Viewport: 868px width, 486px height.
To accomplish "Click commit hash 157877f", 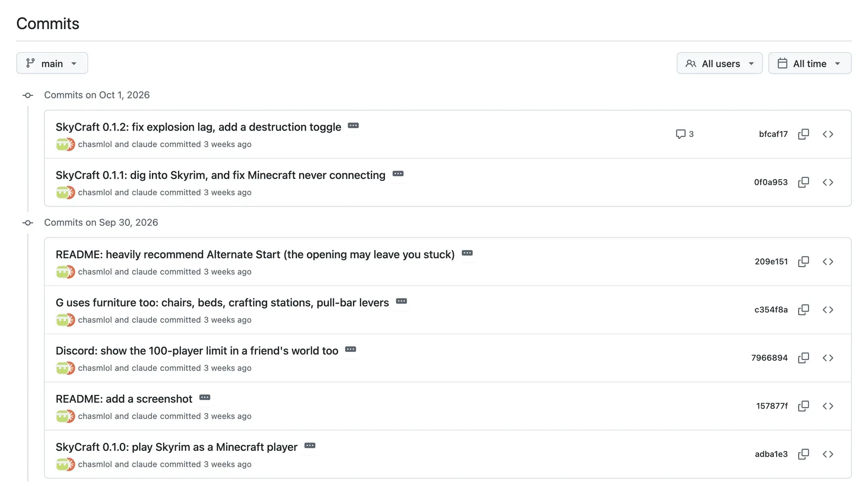I will [x=772, y=406].
